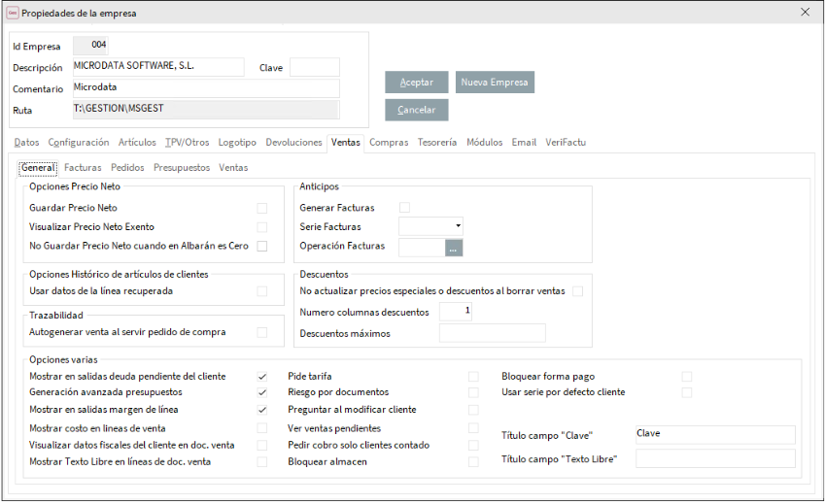This screenshot has width=825, height=504.
Task: Enable Bloquear forma pago option
Action: [x=686, y=376]
